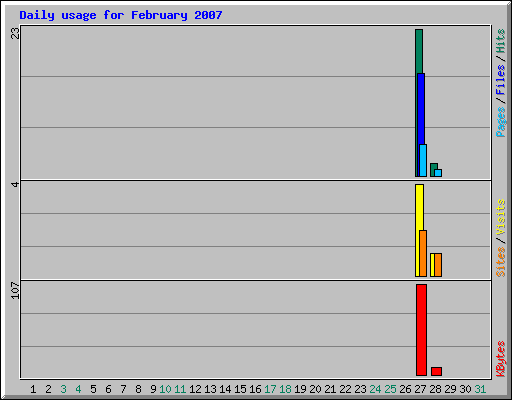Click the orange Sites bar for day 28

click(438, 265)
